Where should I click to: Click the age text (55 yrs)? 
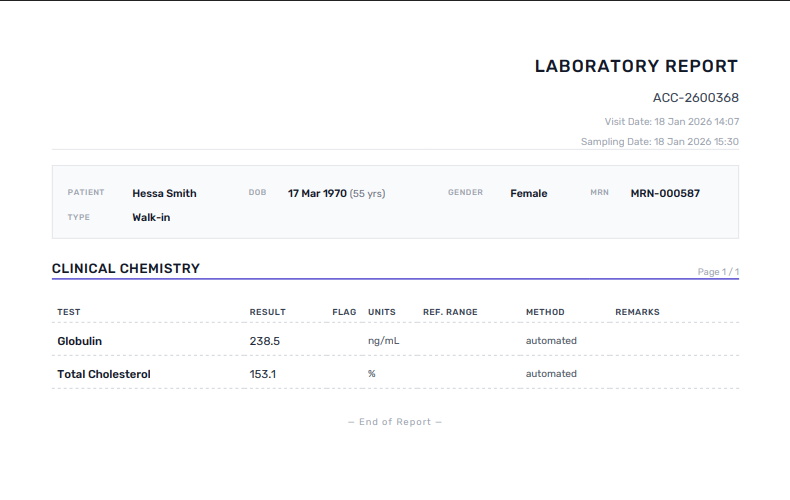tap(367, 194)
